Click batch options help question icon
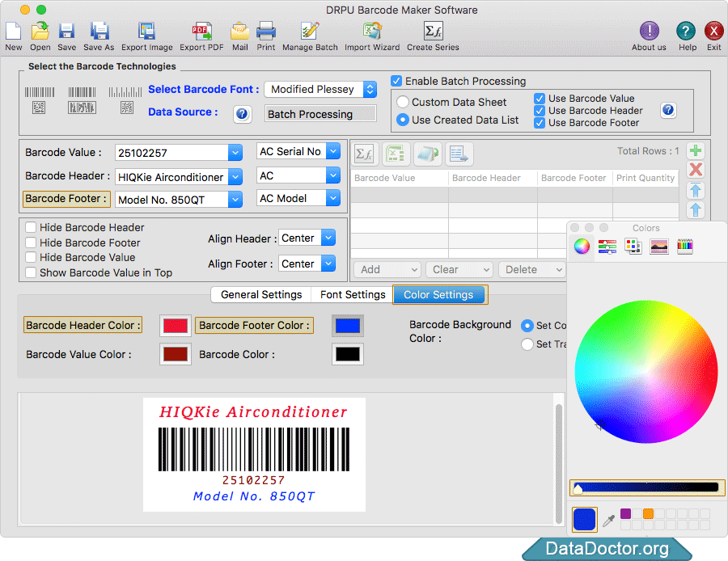728x561 pixels. point(668,110)
